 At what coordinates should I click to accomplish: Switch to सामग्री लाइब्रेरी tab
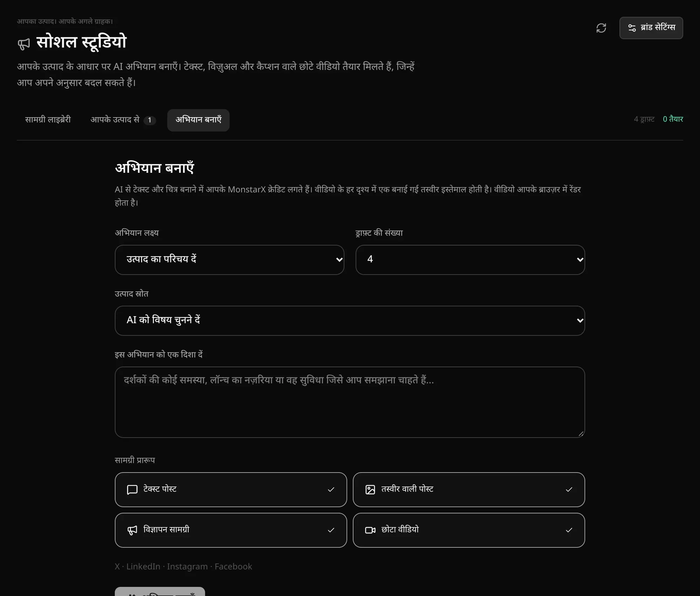(48, 120)
